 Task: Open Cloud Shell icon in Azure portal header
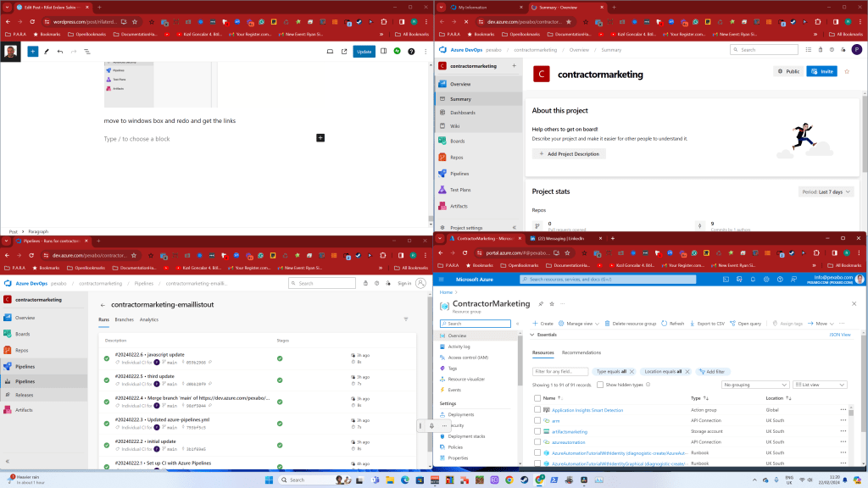(x=726, y=280)
